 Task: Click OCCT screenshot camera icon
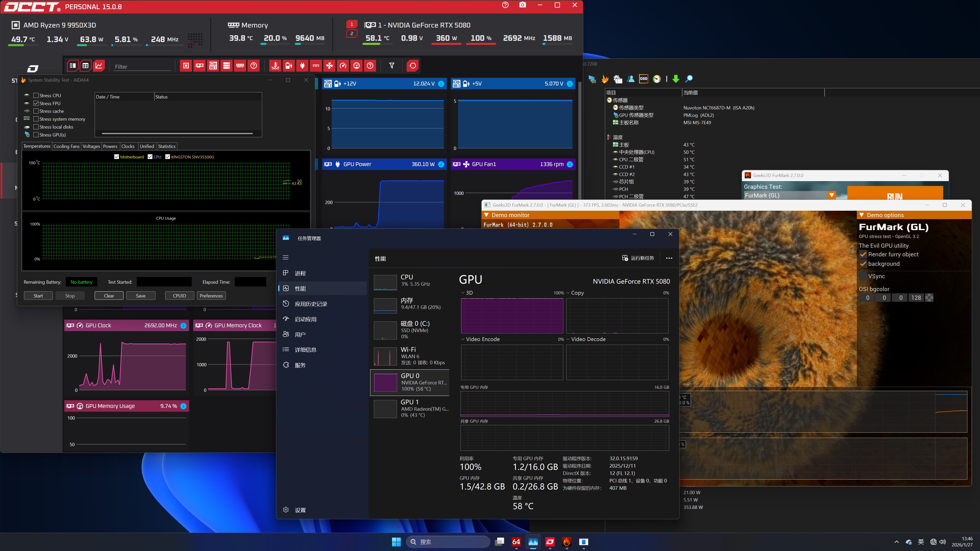[x=523, y=5]
